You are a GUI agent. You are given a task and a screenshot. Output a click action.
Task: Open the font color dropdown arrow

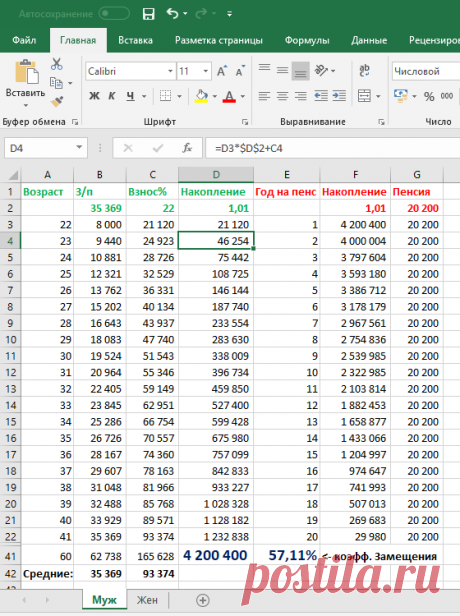(243, 96)
